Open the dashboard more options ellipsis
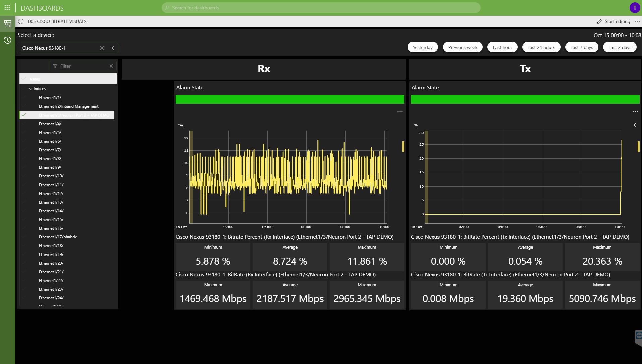This screenshot has height=364, width=642. pos(637,21)
